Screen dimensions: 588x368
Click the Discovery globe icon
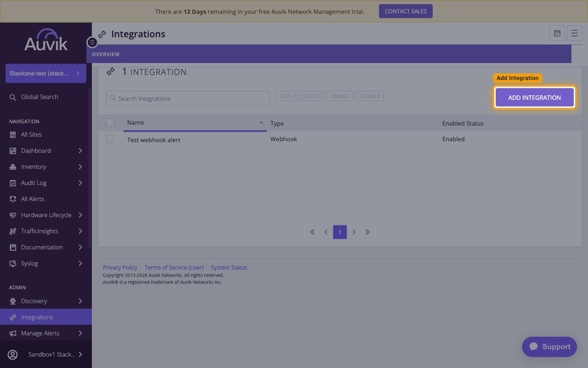pyautogui.click(x=13, y=301)
